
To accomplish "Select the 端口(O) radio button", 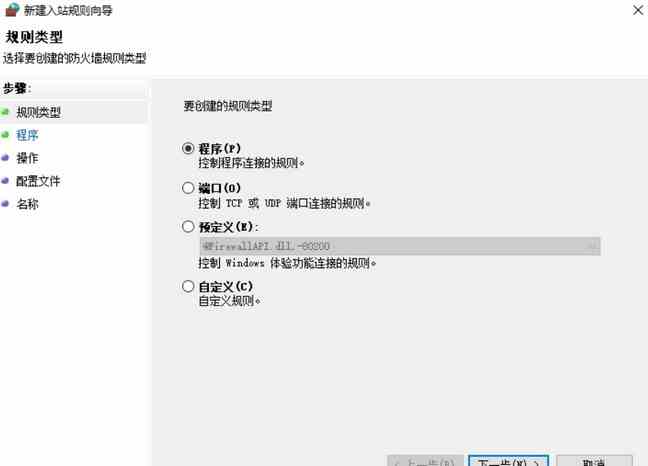I will pos(188,188).
